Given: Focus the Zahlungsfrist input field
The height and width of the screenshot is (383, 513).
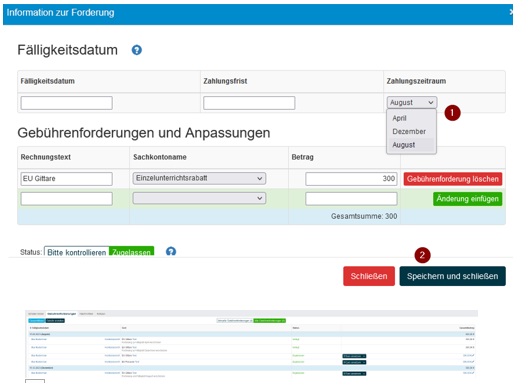Looking at the screenshot, I should 249,103.
